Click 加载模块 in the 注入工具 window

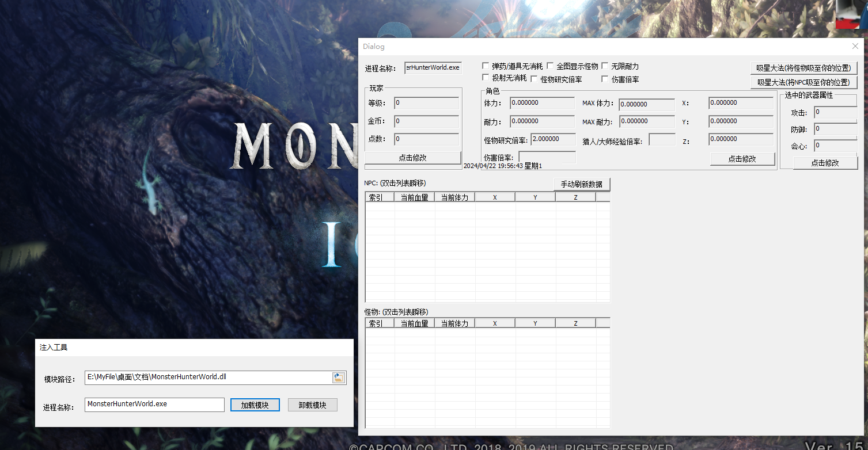[255, 405]
